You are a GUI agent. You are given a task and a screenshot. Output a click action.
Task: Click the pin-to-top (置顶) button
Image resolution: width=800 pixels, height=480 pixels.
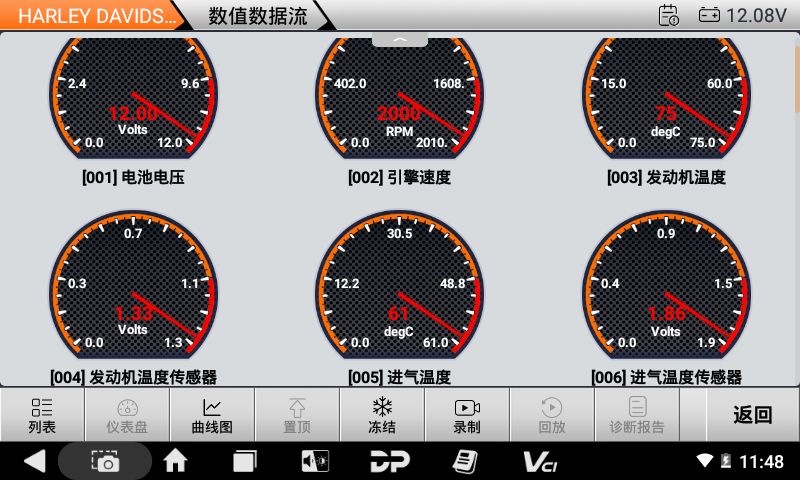click(x=297, y=415)
